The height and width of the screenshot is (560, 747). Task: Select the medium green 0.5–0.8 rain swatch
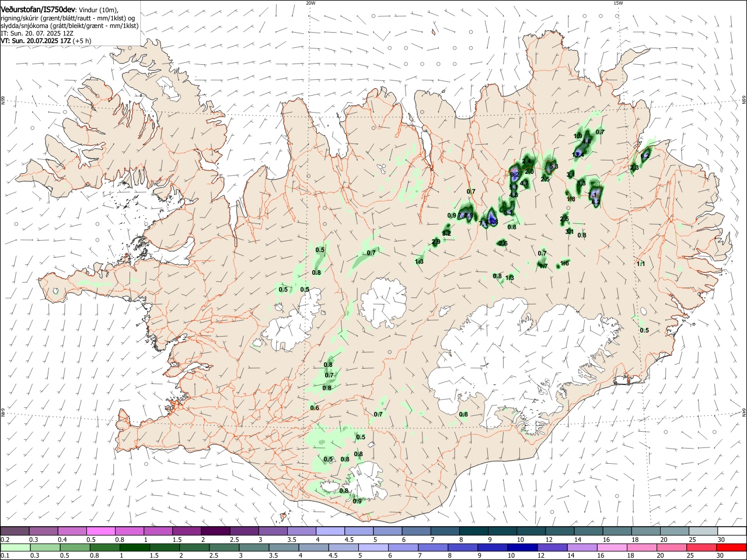pyautogui.click(x=76, y=547)
